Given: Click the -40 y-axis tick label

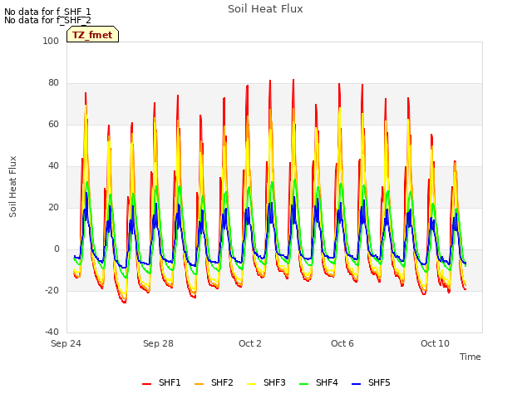Looking at the screenshot, I should [x=52, y=332].
